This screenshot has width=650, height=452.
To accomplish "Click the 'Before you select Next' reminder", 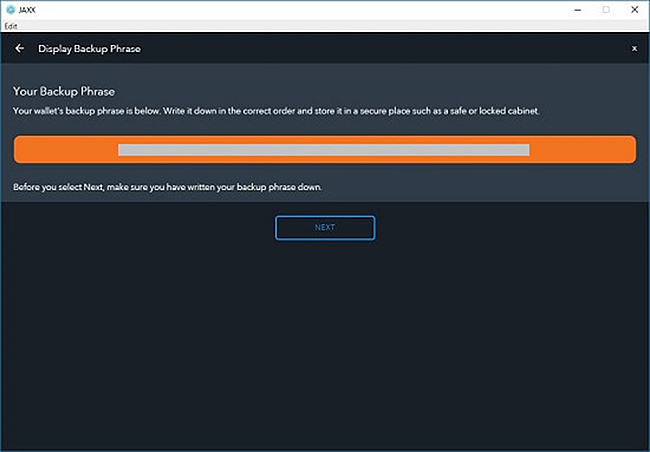I will click(x=167, y=188).
